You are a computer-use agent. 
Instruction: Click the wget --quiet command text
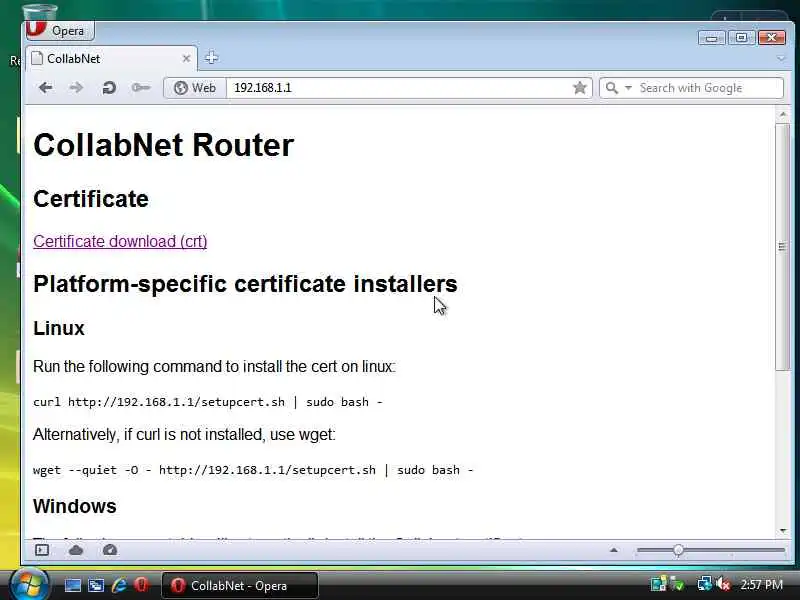point(253,470)
